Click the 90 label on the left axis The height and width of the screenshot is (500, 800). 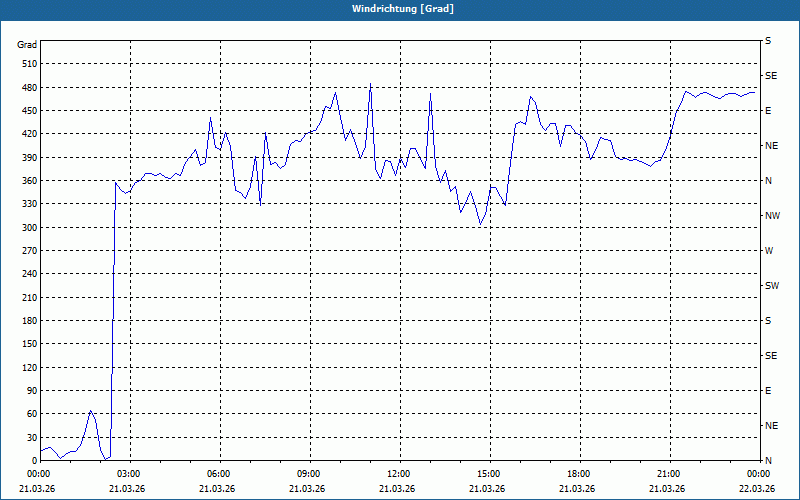point(32,391)
